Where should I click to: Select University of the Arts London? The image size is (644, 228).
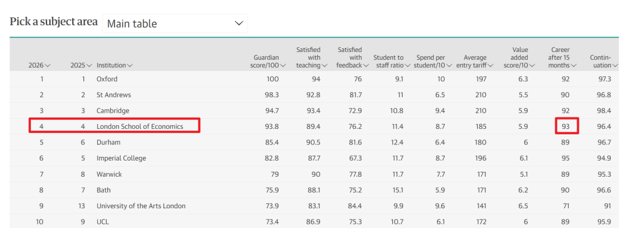pos(141,206)
